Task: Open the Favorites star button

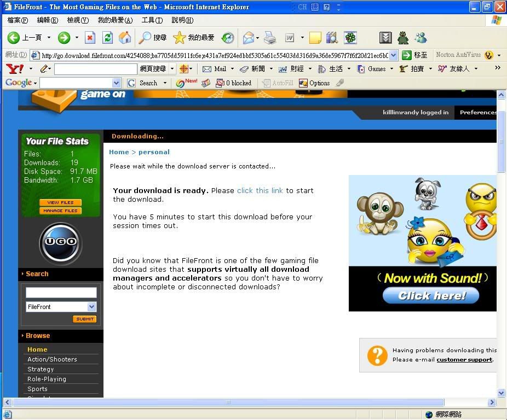Action: coord(179,38)
